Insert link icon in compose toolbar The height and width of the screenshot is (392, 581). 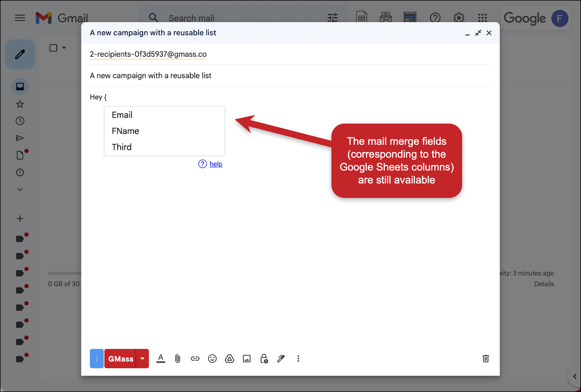pos(195,359)
